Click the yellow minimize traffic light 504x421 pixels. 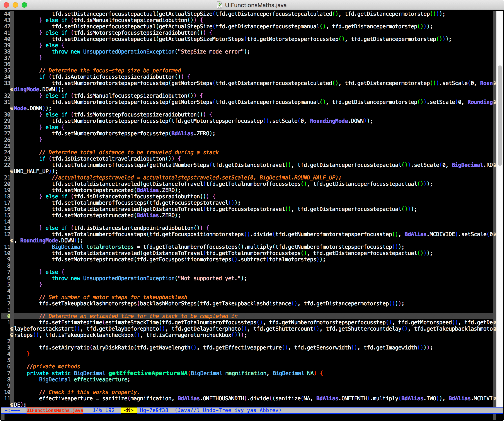tap(15, 5)
